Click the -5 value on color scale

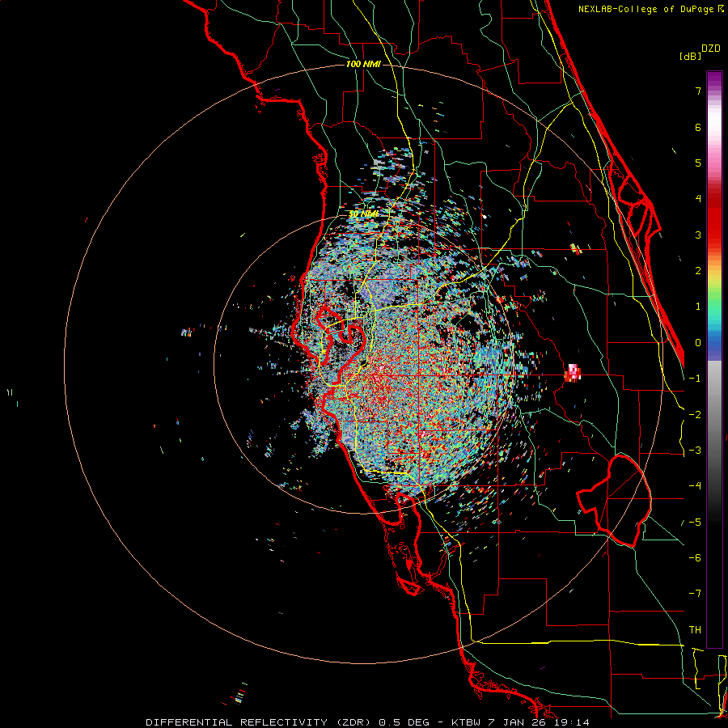click(x=695, y=523)
